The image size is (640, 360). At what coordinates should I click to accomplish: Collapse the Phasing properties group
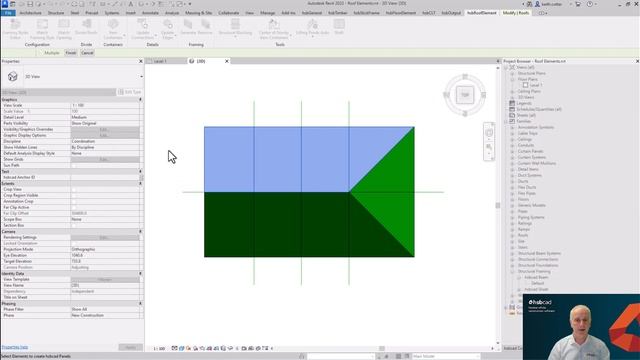pos(140,304)
